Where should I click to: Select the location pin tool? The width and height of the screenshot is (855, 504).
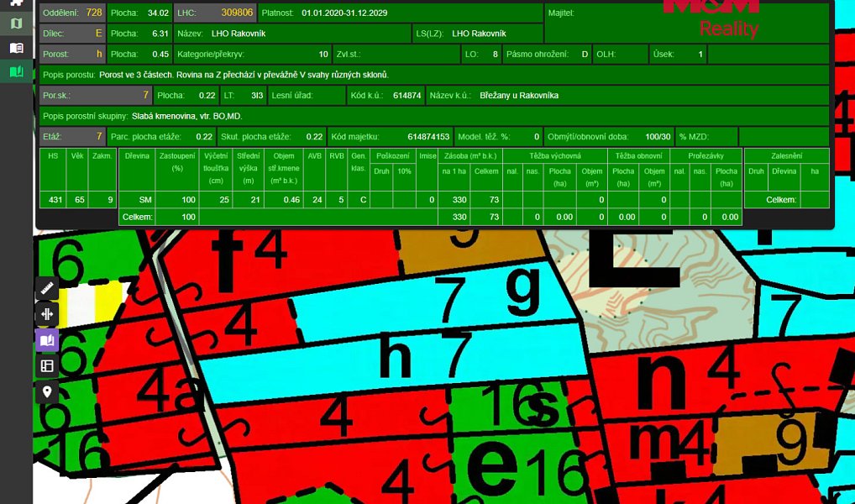pyautogui.click(x=47, y=391)
